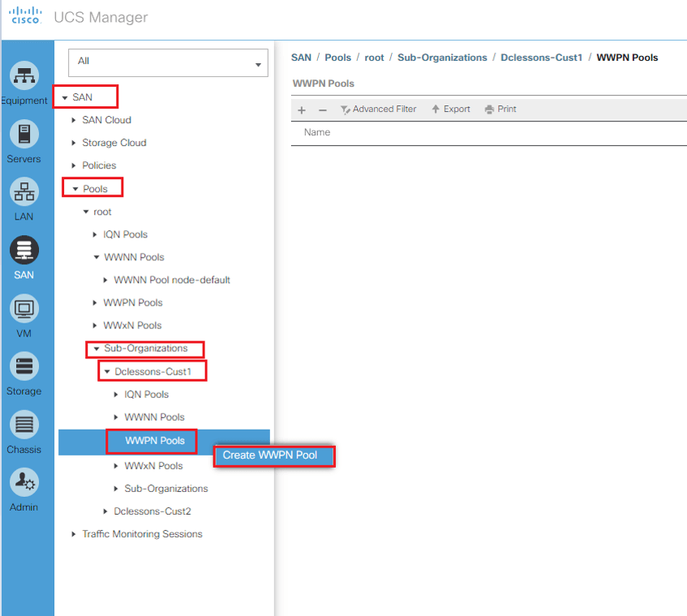This screenshot has width=687, height=616.
Task: Select WWPN Pools under Dclessons-Cust1
Action: point(155,441)
